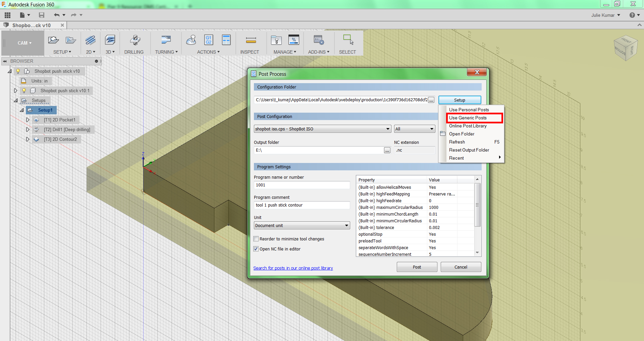Open the 2D milling strategies icon
The width and height of the screenshot is (644, 341).
(91, 40)
